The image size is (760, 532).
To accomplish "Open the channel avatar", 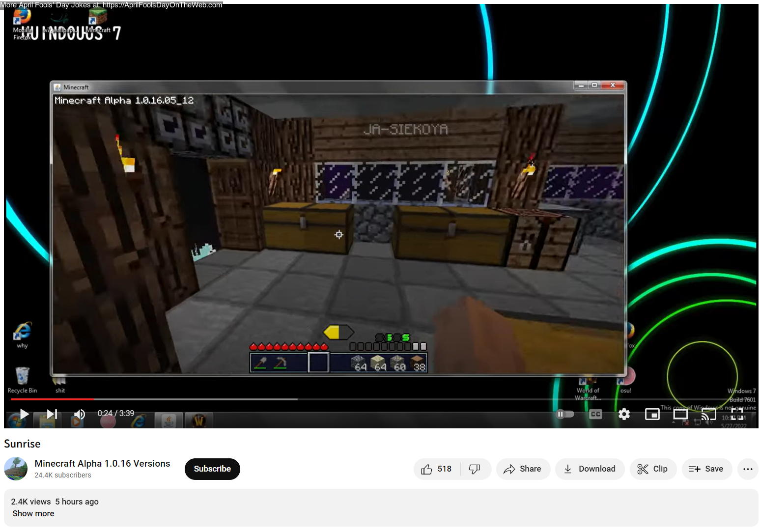I will 16,469.
